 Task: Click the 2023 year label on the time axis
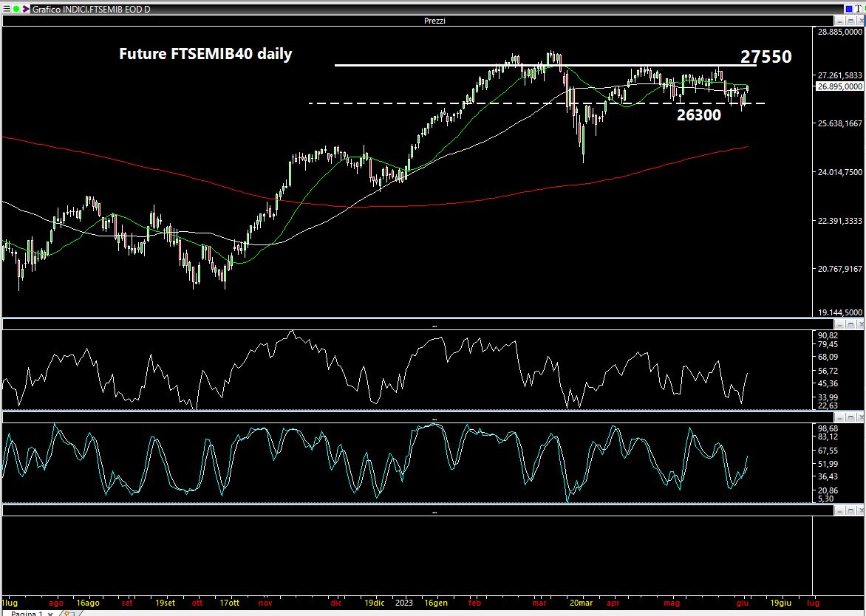pyautogui.click(x=403, y=603)
